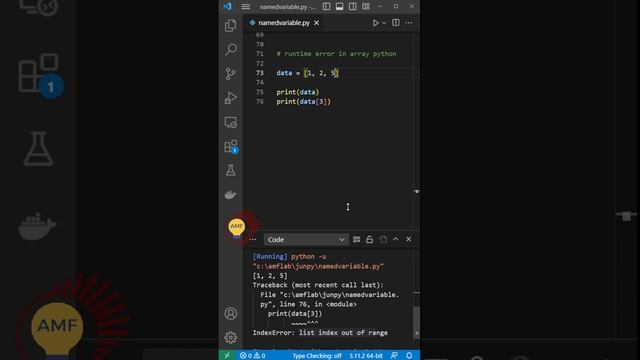Click line number 76 in the gutter
Image resolution: width=640 pixels, height=360 pixels.
[260, 102]
